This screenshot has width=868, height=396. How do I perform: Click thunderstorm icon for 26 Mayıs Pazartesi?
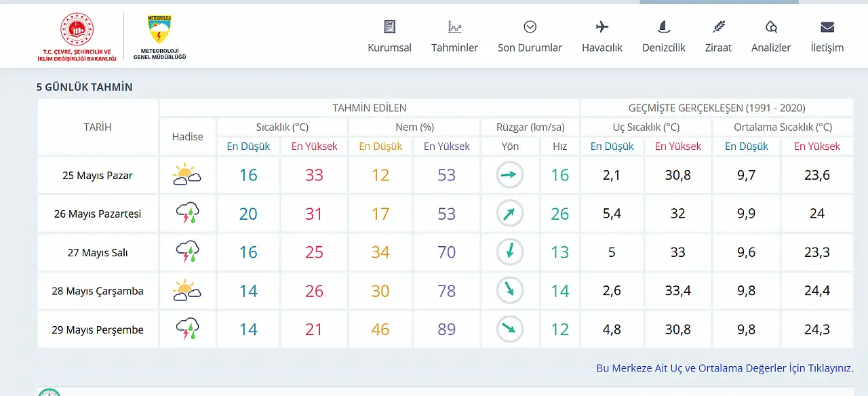(186, 214)
